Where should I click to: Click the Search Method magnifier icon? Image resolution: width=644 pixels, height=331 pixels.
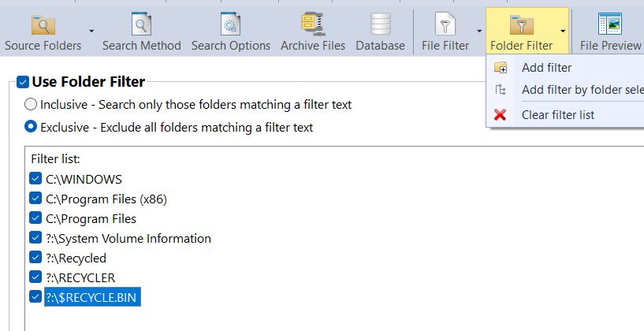point(141,25)
